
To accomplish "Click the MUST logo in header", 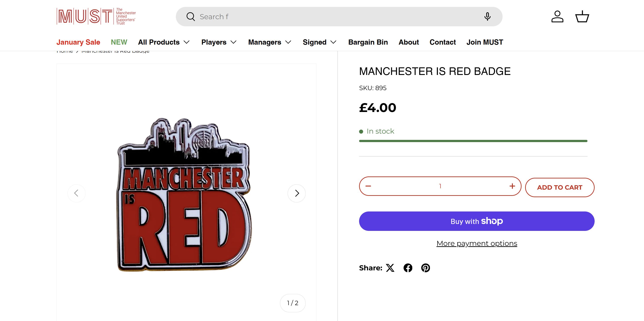I will click(x=96, y=17).
